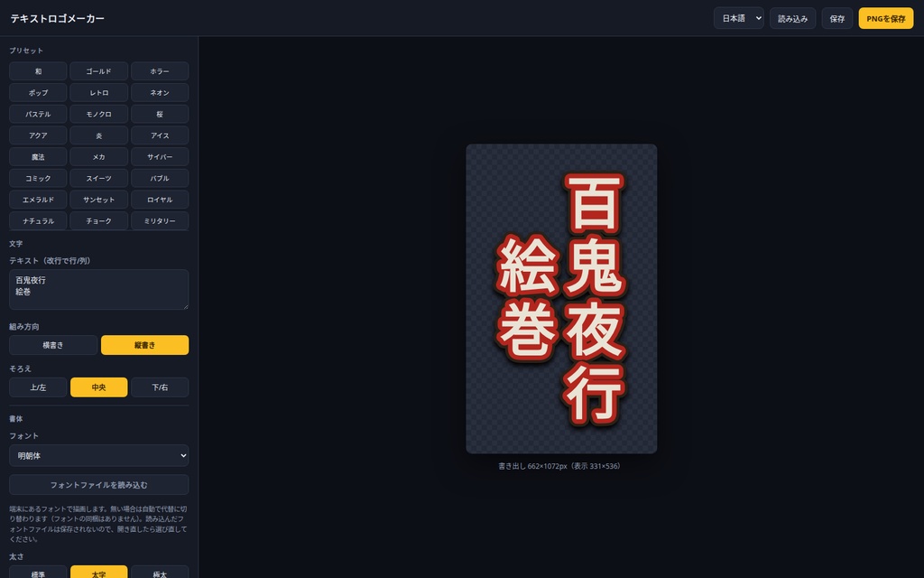This screenshot has height=578, width=924.
Task: Click the 保存 save button
Action: click(837, 18)
